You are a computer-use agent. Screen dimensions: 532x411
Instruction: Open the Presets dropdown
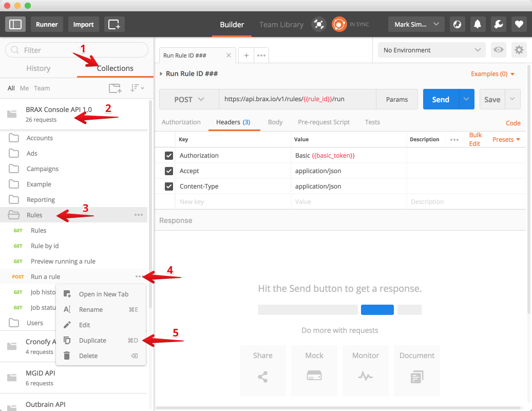[x=506, y=140]
